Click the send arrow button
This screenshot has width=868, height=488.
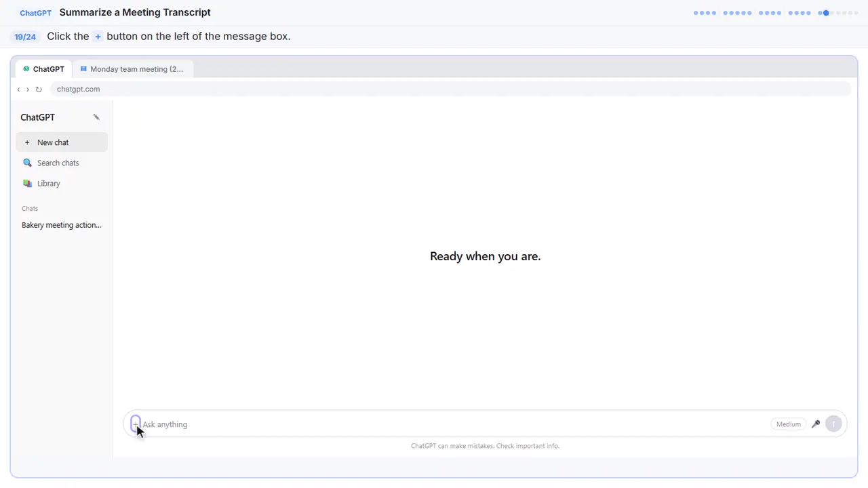[833, 424]
